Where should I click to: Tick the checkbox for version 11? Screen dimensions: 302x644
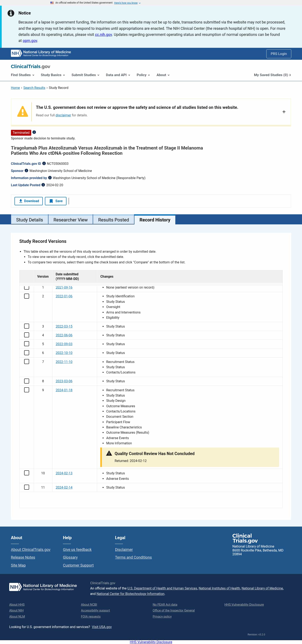point(26,487)
